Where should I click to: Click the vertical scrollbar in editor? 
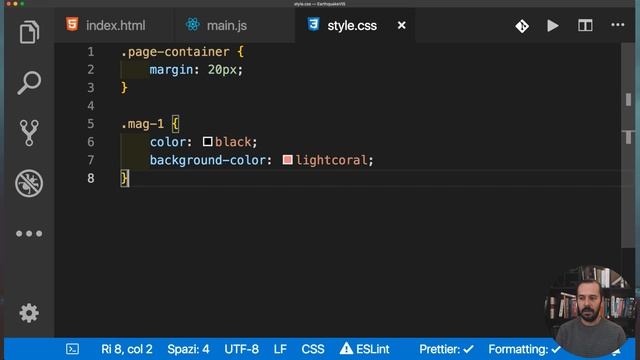pos(628,145)
